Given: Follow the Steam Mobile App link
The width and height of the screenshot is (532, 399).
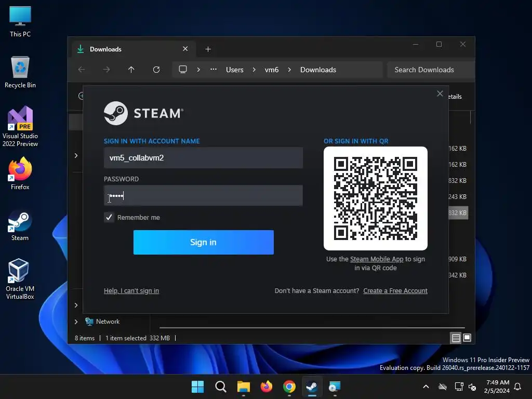Looking at the screenshot, I should pyautogui.click(x=377, y=259).
